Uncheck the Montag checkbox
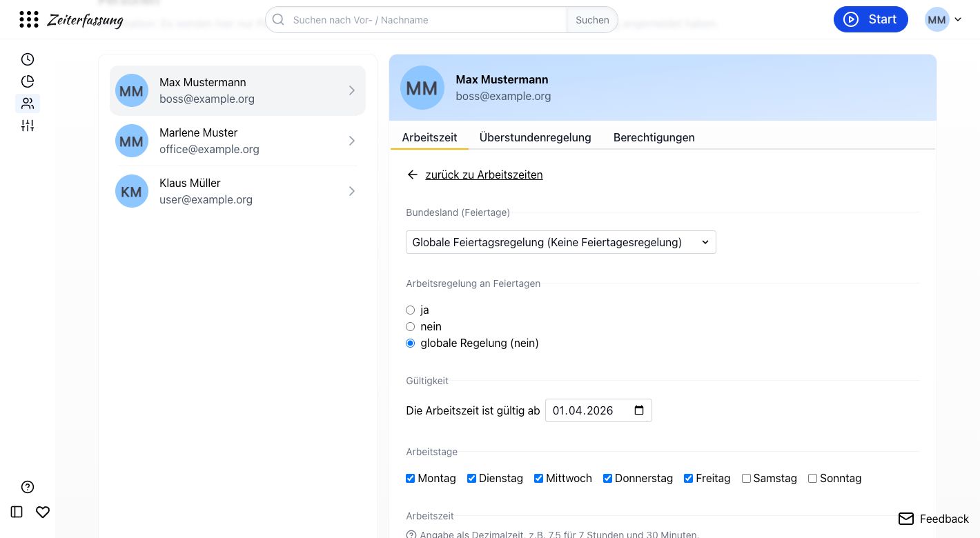 pyautogui.click(x=411, y=479)
